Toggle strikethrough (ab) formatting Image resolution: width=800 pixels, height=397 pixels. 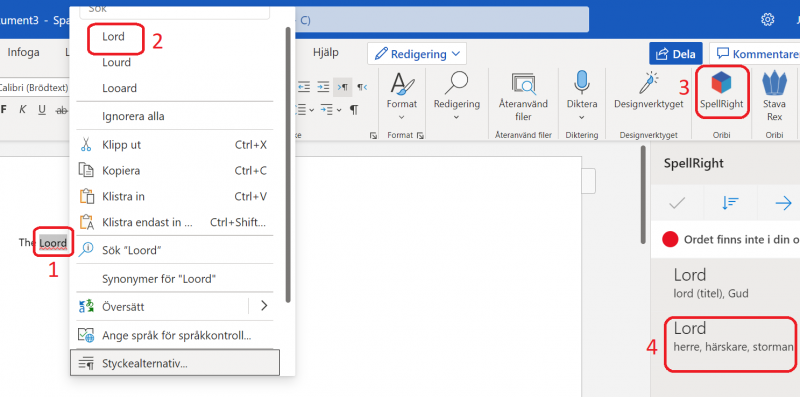pyautogui.click(x=61, y=109)
